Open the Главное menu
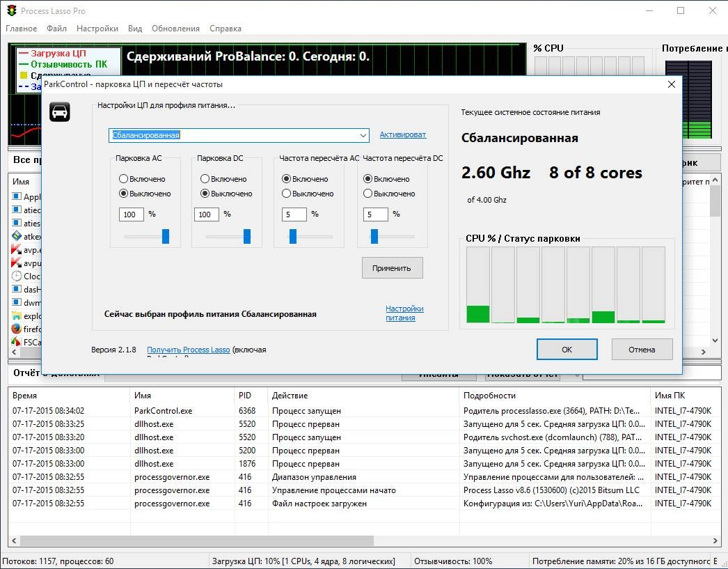 click(21, 29)
